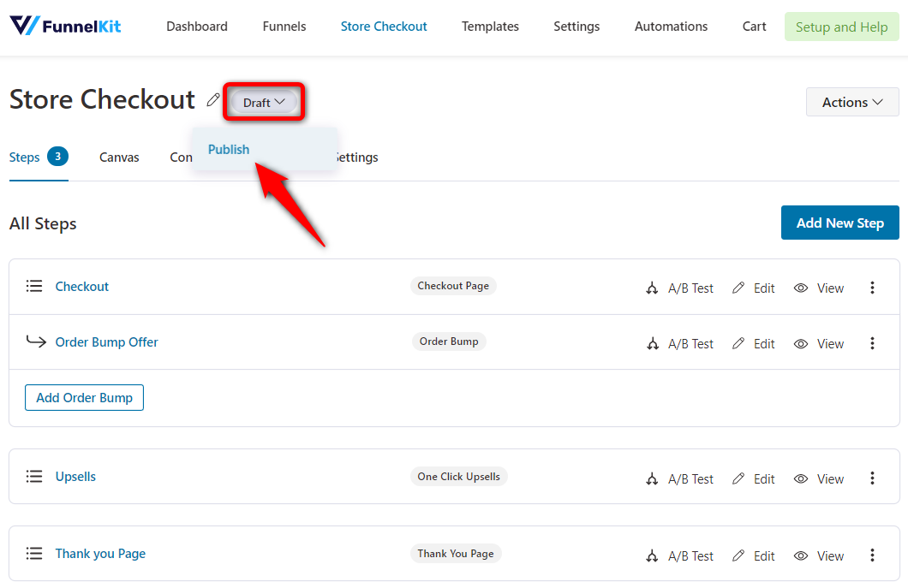Viewport: 908px width, 588px height.
Task: Click the drag handle icon for Thank you Page
Action: click(x=34, y=553)
